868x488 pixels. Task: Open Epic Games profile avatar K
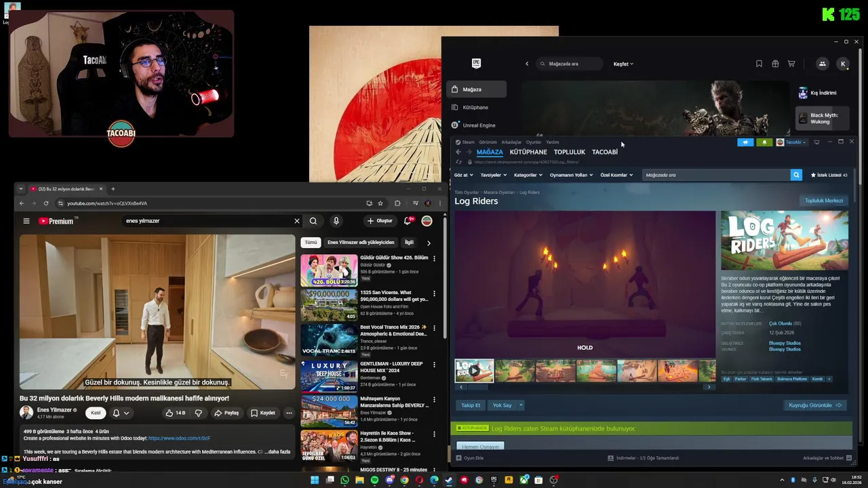(x=843, y=64)
